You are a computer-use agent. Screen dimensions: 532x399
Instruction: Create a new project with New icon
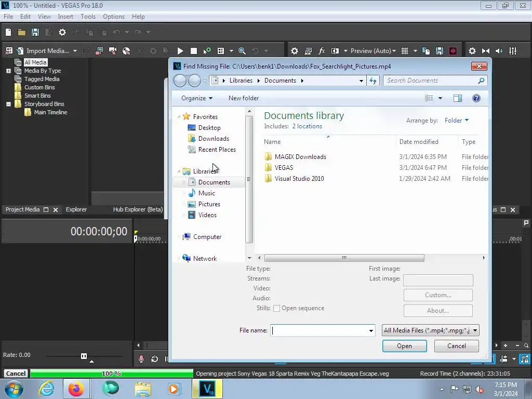[x=8, y=32]
